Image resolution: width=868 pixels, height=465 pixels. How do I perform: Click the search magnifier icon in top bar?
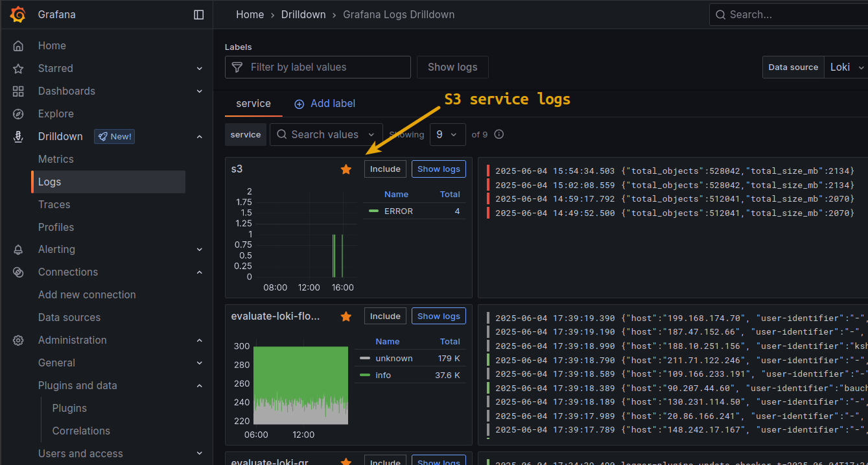pos(721,14)
